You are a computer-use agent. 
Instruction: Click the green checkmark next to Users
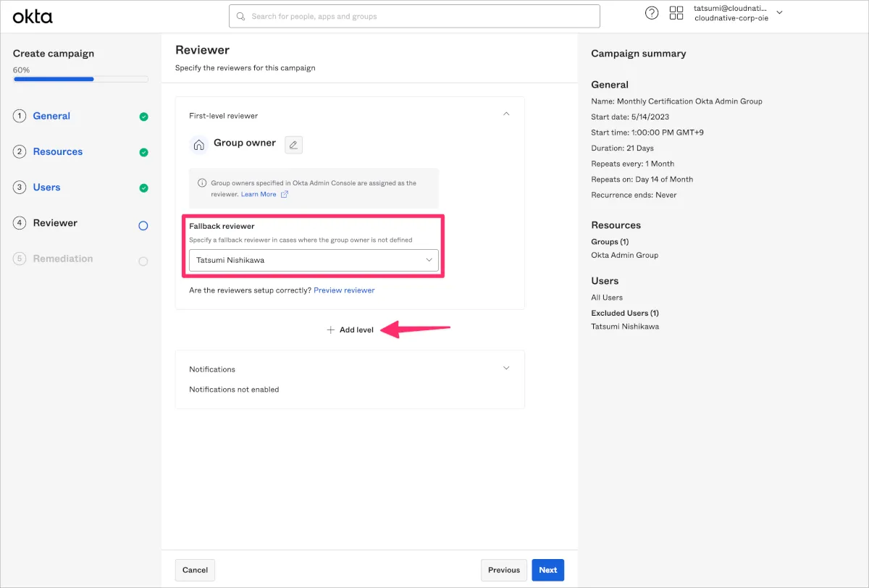coord(143,188)
